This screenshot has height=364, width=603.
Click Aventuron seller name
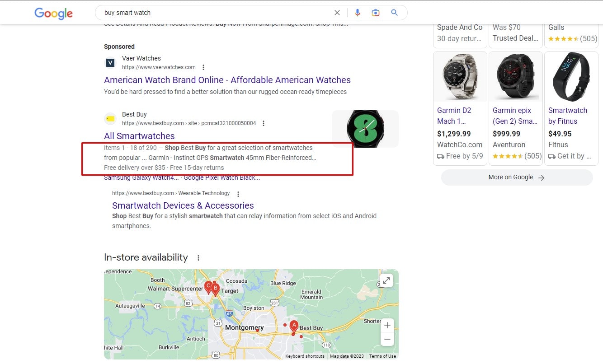[x=509, y=145]
